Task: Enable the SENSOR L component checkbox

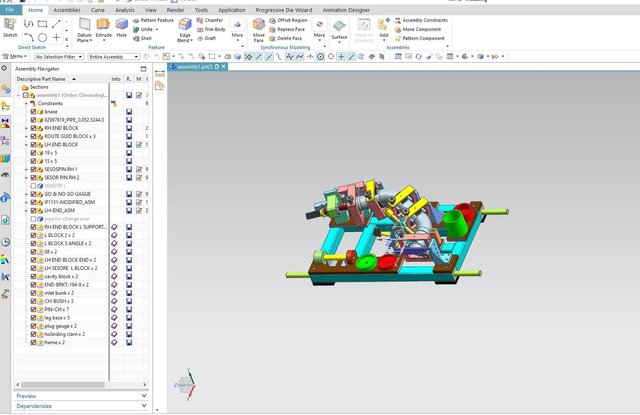Action: pyautogui.click(x=34, y=186)
